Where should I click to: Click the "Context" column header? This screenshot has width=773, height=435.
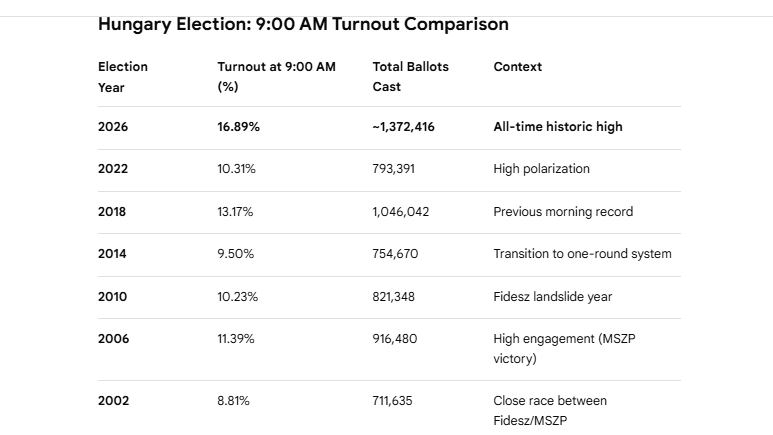click(518, 67)
